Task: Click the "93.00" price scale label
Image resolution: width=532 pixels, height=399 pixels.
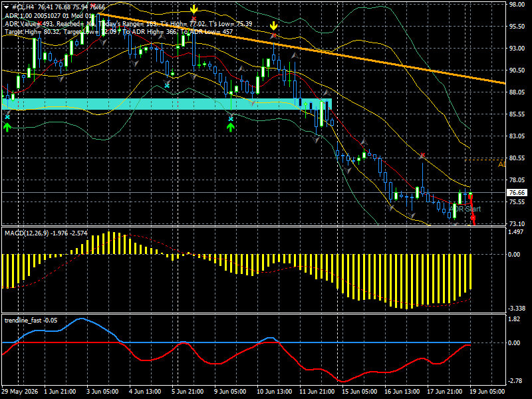Action: pos(517,49)
